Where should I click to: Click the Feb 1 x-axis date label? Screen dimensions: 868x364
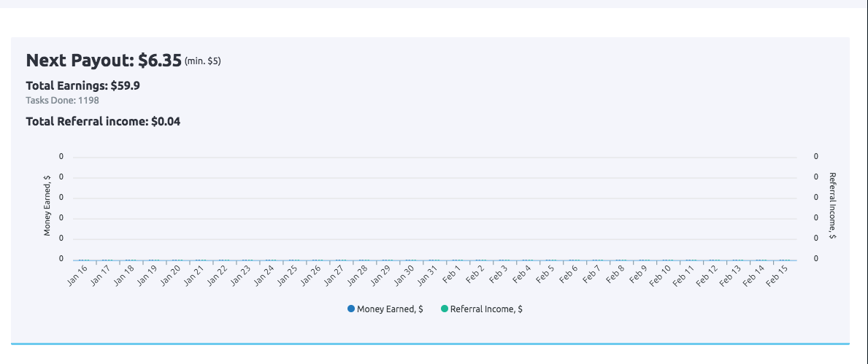click(x=451, y=274)
